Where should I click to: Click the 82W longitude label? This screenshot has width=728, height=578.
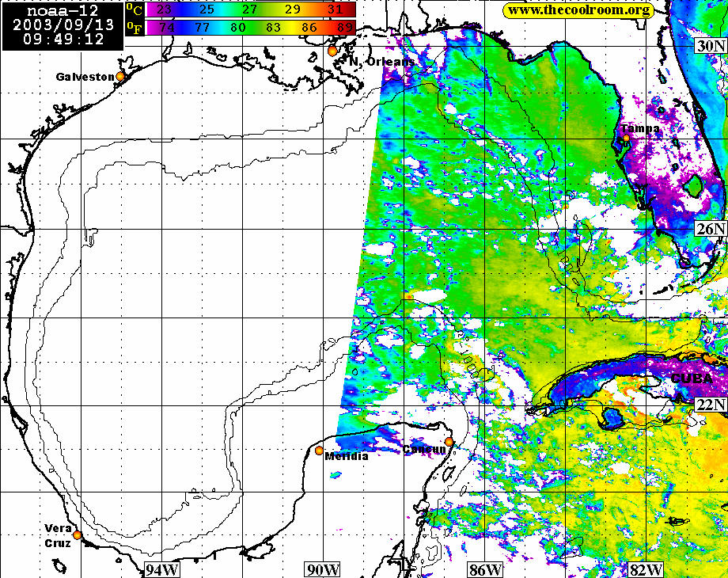point(646,569)
